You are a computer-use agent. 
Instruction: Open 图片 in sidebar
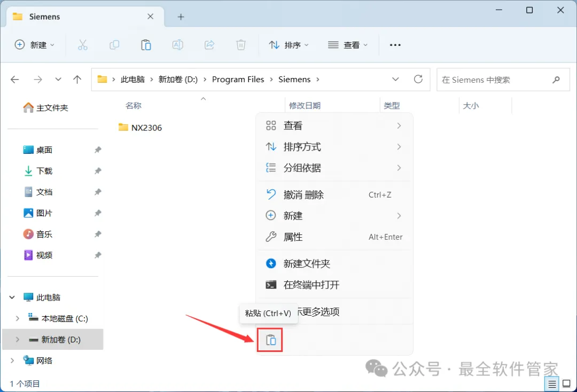pos(38,213)
